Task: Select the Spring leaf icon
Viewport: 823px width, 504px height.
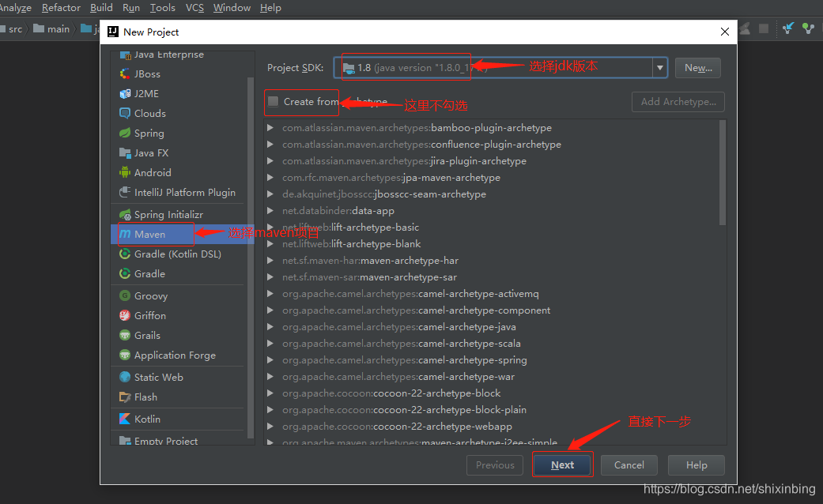Action: [x=125, y=134]
